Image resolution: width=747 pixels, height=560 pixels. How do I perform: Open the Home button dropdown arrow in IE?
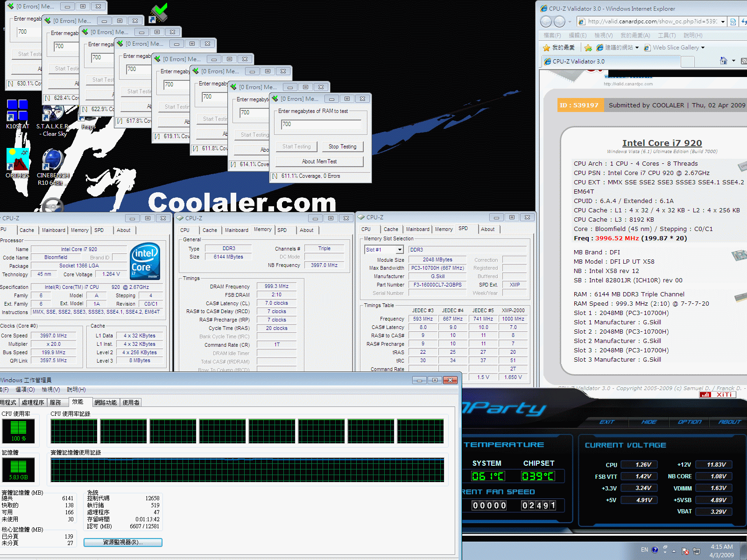click(733, 61)
